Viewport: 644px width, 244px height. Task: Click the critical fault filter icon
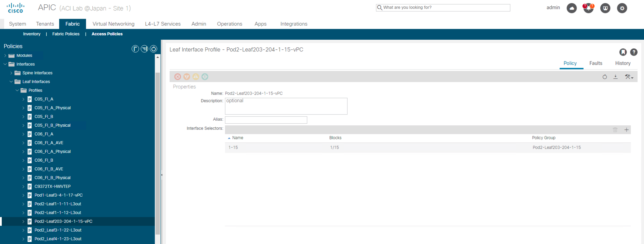tap(178, 77)
